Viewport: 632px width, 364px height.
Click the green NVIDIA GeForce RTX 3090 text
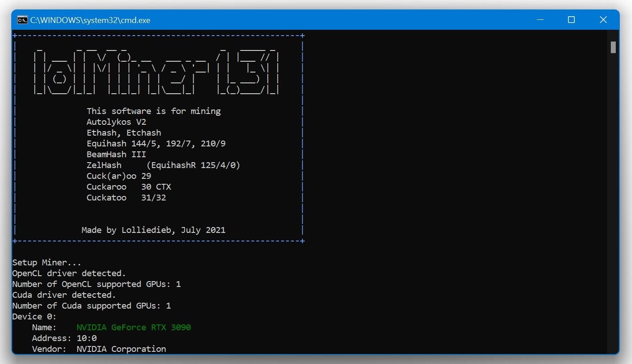coord(133,327)
